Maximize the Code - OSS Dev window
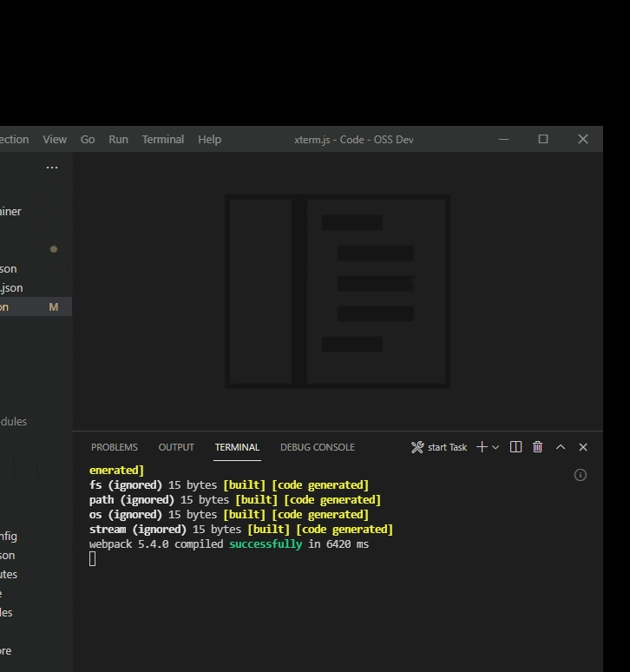The height and width of the screenshot is (672, 630). pyautogui.click(x=543, y=139)
